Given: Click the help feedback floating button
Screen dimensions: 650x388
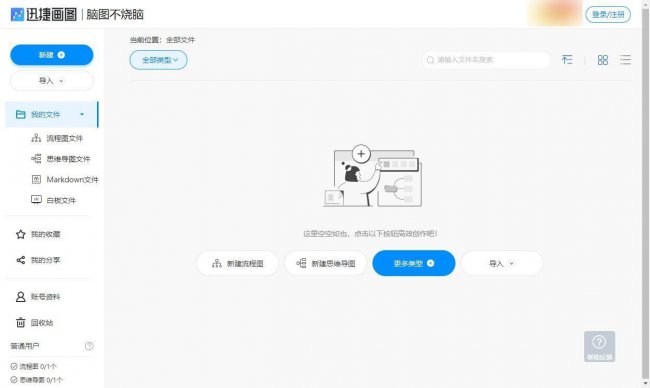Looking at the screenshot, I should pos(599,347).
